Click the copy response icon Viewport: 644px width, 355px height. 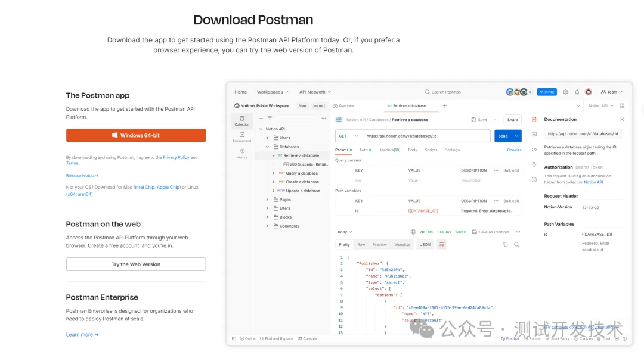point(505,244)
